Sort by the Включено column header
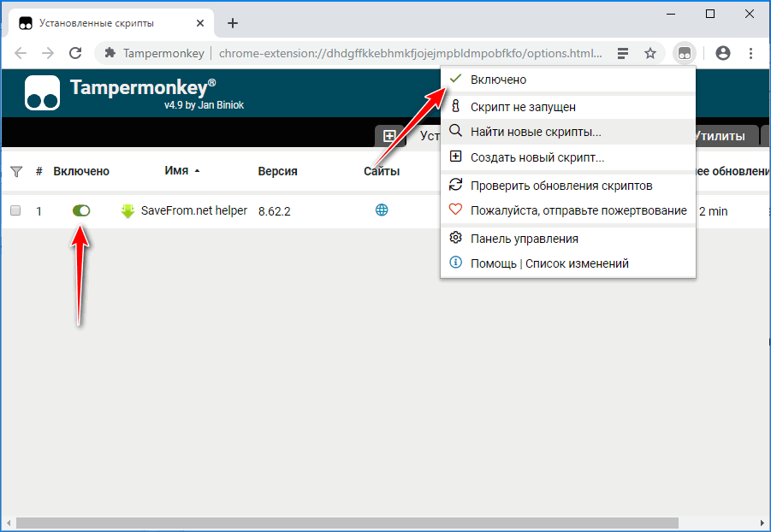Viewport: 771px width, 532px height. pyautogui.click(x=81, y=172)
